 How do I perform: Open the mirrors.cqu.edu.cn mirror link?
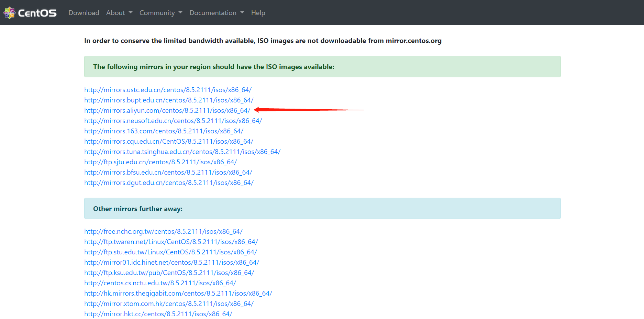tap(169, 141)
